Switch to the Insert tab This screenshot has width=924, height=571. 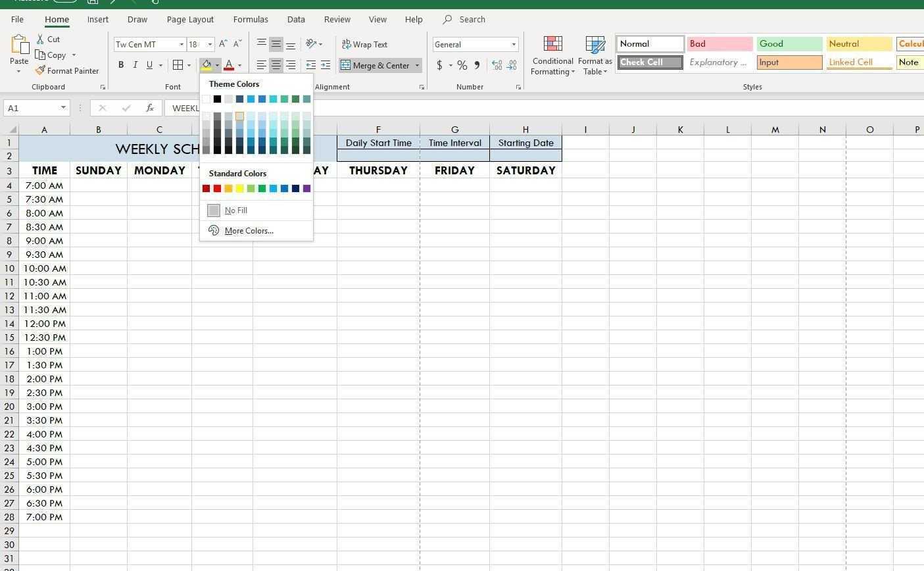tap(98, 20)
